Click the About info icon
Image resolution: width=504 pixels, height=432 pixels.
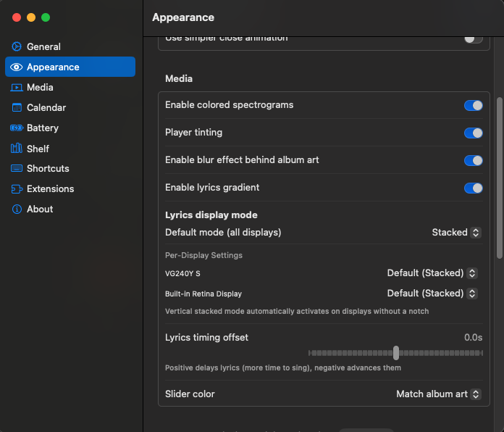17,209
